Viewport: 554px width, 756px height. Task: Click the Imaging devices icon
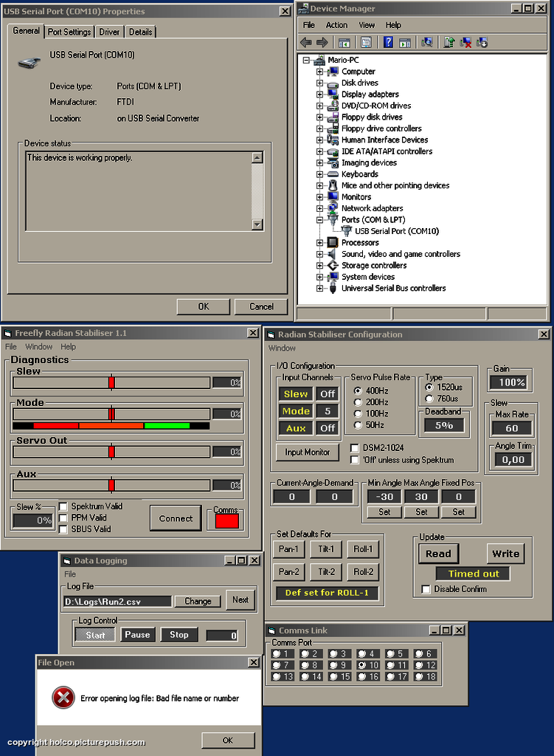[333, 162]
